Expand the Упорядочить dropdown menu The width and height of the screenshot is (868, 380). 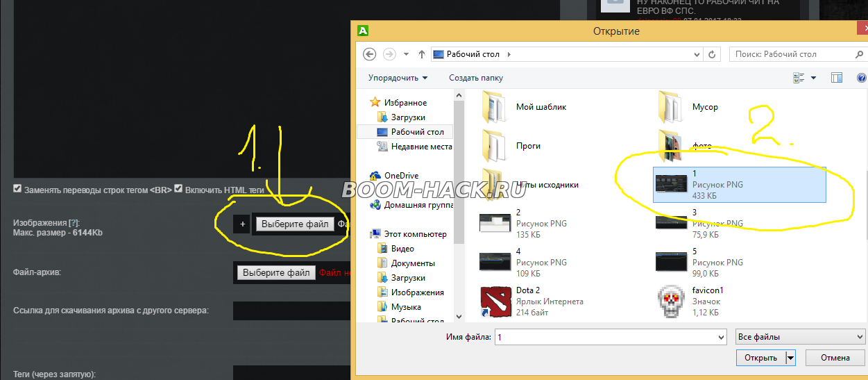pyautogui.click(x=398, y=78)
